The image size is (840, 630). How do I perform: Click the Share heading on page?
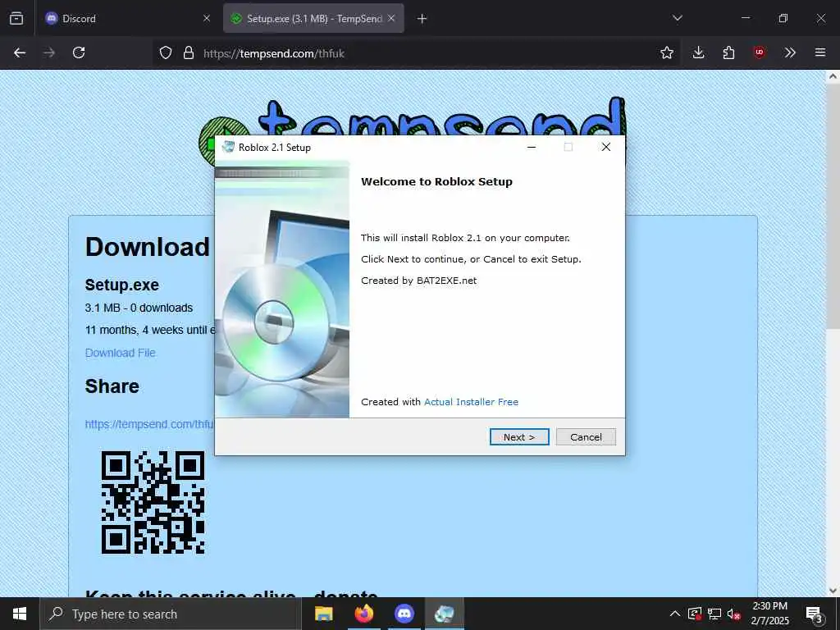pyautogui.click(x=112, y=386)
